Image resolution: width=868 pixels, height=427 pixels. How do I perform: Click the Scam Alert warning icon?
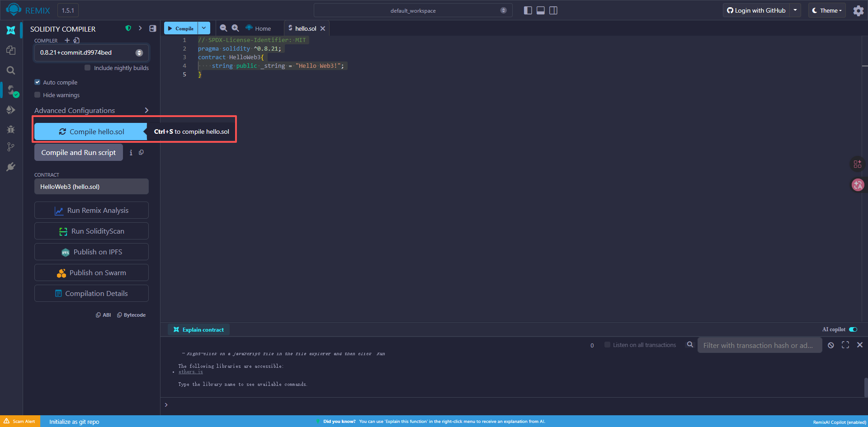pyautogui.click(x=6, y=421)
